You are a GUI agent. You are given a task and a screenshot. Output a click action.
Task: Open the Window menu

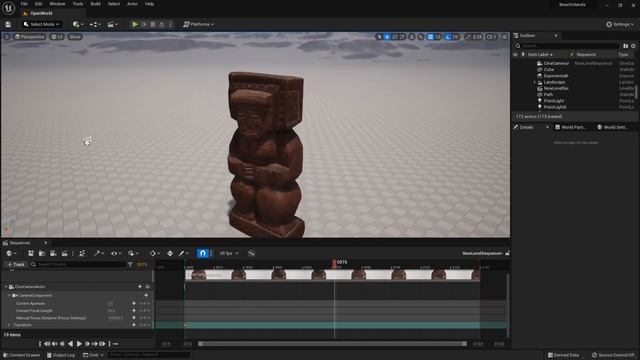[57, 4]
